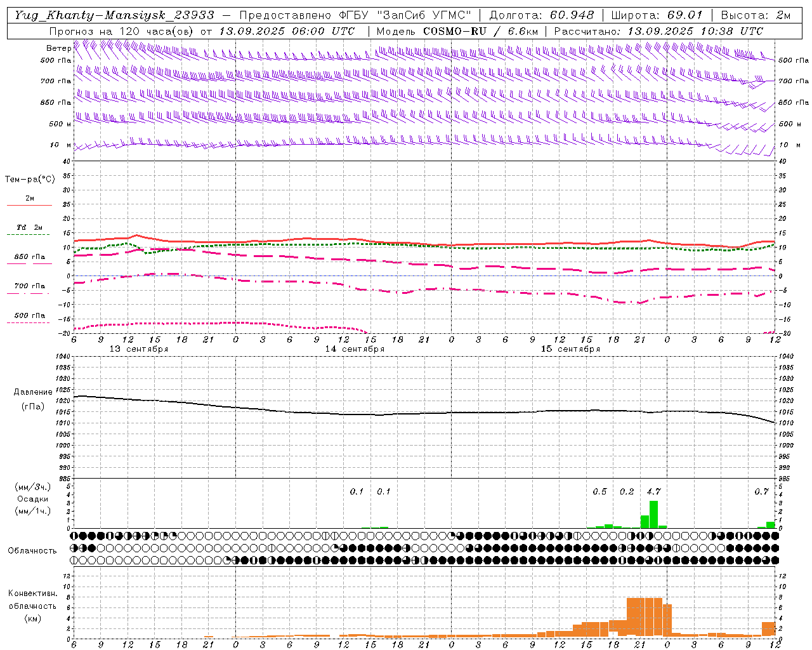The width and height of the screenshot is (812, 650).
Task: Click the 0.5 precipitation total value
Action: [x=599, y=491]
